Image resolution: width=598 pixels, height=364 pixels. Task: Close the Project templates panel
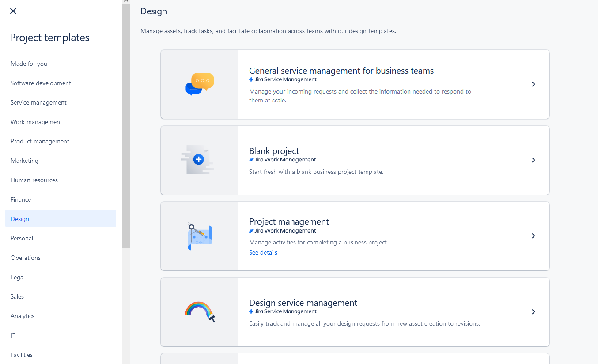[13, 11]
